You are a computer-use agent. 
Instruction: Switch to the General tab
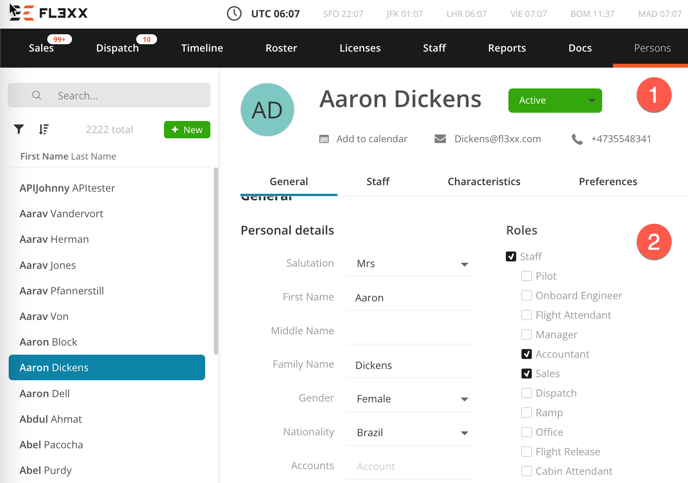289,182
